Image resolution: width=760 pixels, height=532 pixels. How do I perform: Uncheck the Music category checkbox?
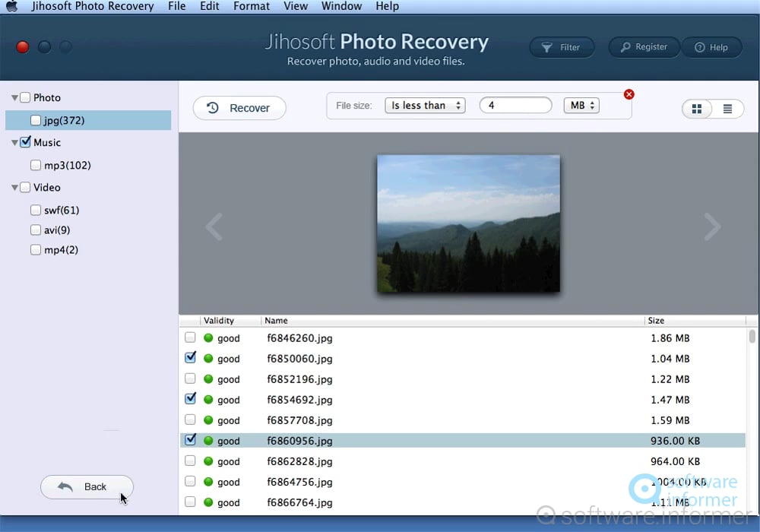pyautogui.click(x=25, y=142)
